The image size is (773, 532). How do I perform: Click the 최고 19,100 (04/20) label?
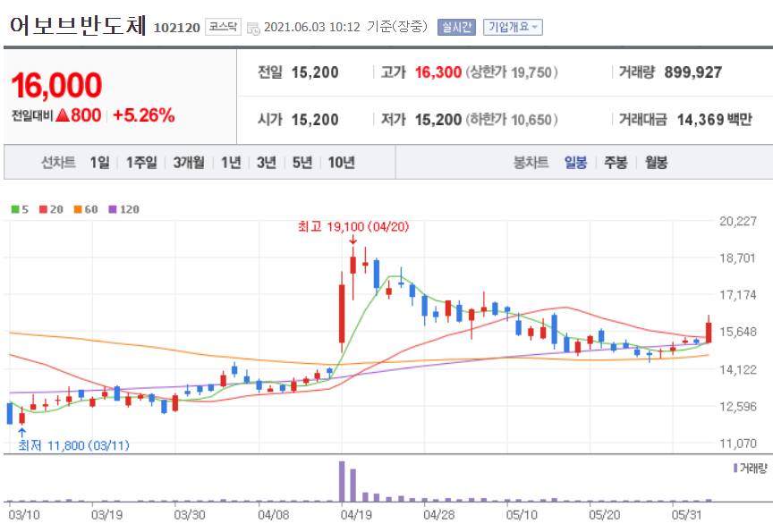pos(353,226)
